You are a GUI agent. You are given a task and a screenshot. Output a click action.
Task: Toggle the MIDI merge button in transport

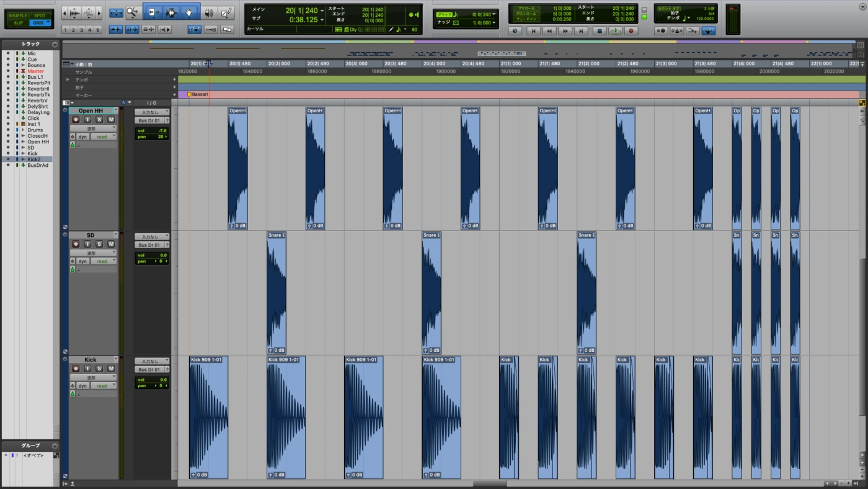(x=693, y=30)
